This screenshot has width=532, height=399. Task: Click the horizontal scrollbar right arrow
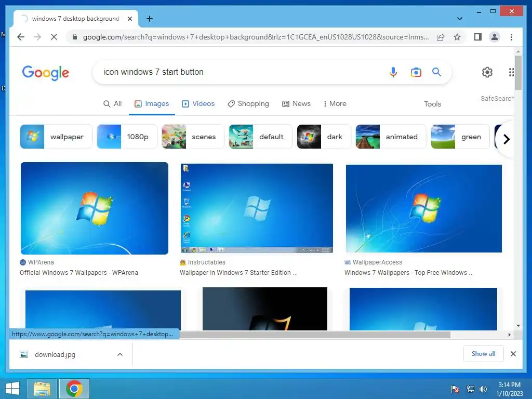[509, 335]
